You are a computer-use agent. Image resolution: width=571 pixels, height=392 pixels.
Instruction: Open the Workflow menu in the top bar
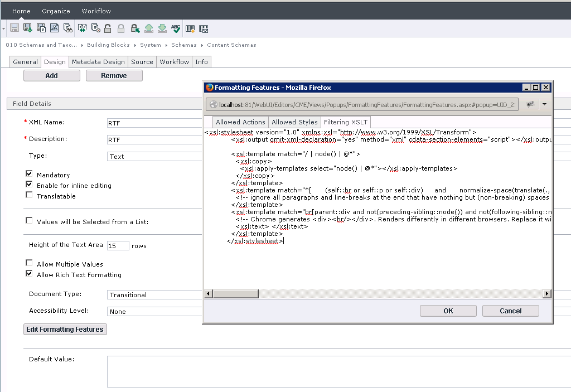coord(96,11)
